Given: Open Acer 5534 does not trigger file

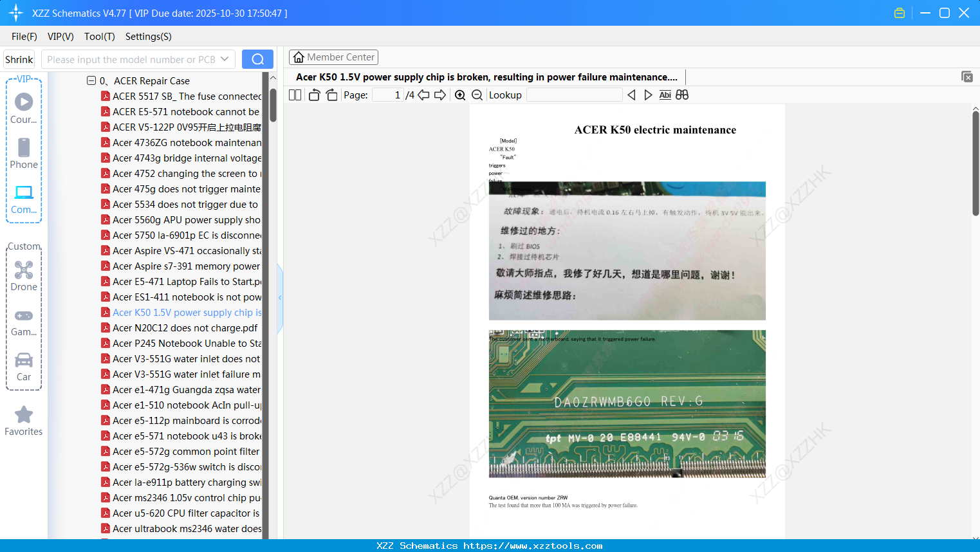Looking at the screenshot, I should click(x=185, y=204).
